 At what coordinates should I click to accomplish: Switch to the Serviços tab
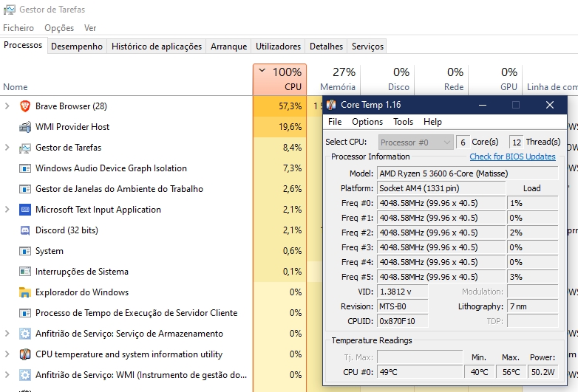367,47
